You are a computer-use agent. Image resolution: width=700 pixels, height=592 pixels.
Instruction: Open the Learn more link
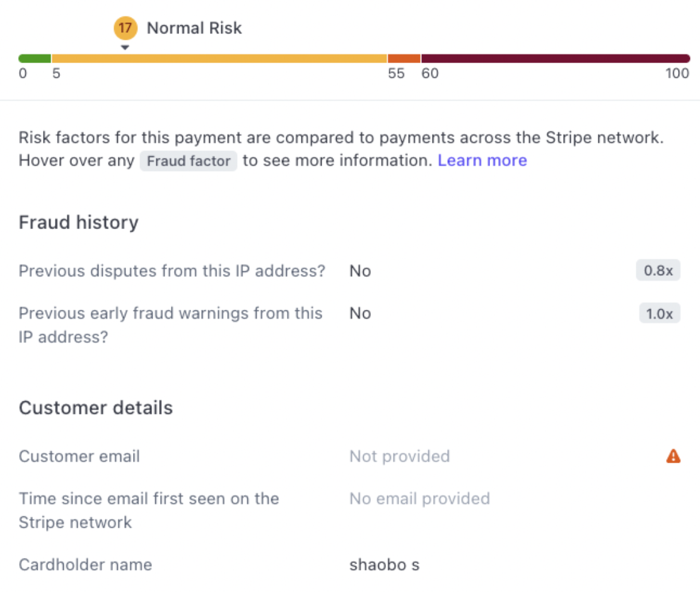pos(482,160)
